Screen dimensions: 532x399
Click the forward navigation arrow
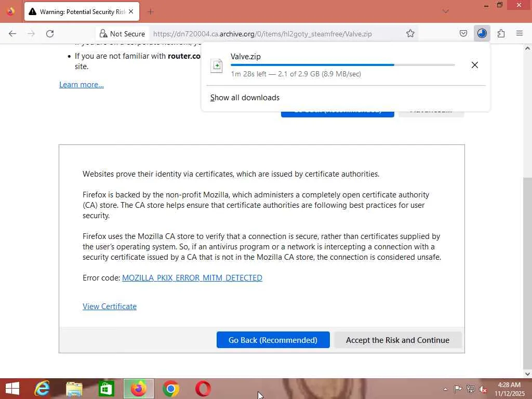coord(31,34)
